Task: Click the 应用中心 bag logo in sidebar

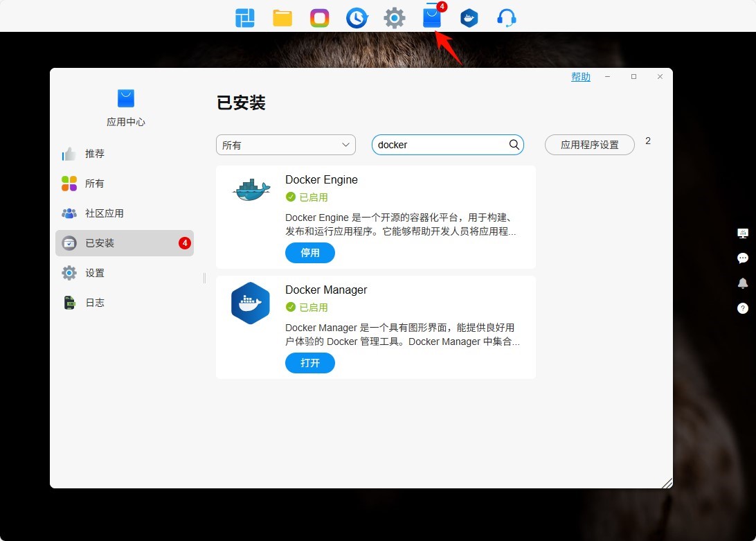Action: [126, 98]
